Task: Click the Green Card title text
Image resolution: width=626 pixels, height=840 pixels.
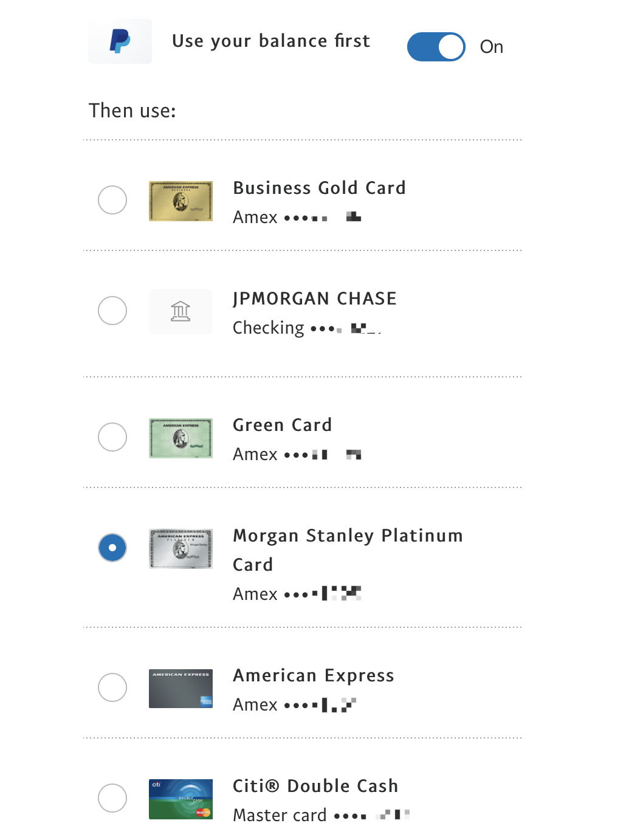Action: click(x=282, y=425)
